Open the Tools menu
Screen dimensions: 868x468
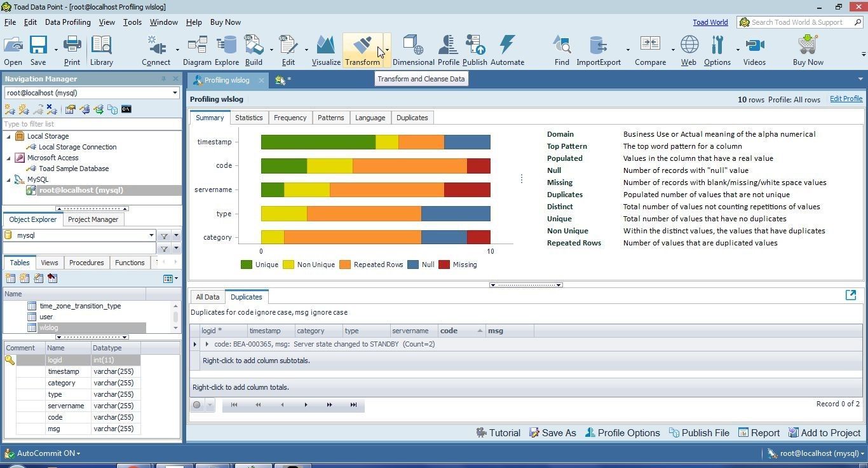pyautogui.click(x=132, y=22)
